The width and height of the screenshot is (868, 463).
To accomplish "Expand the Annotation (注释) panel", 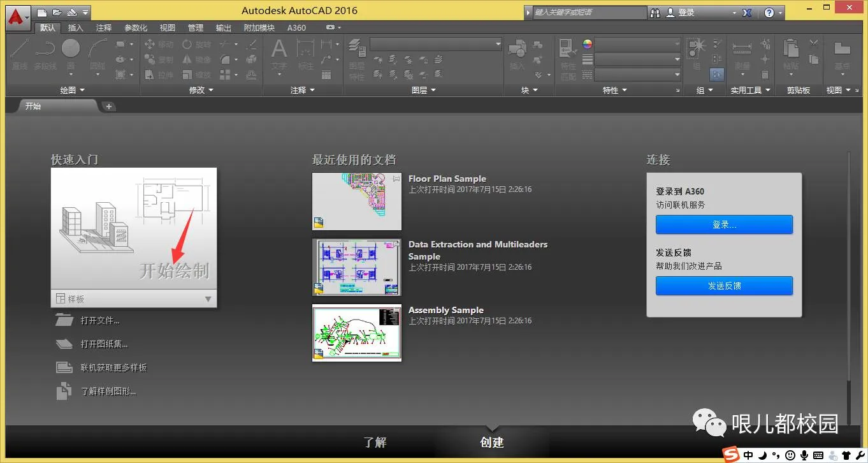I will tap(303, 90).
